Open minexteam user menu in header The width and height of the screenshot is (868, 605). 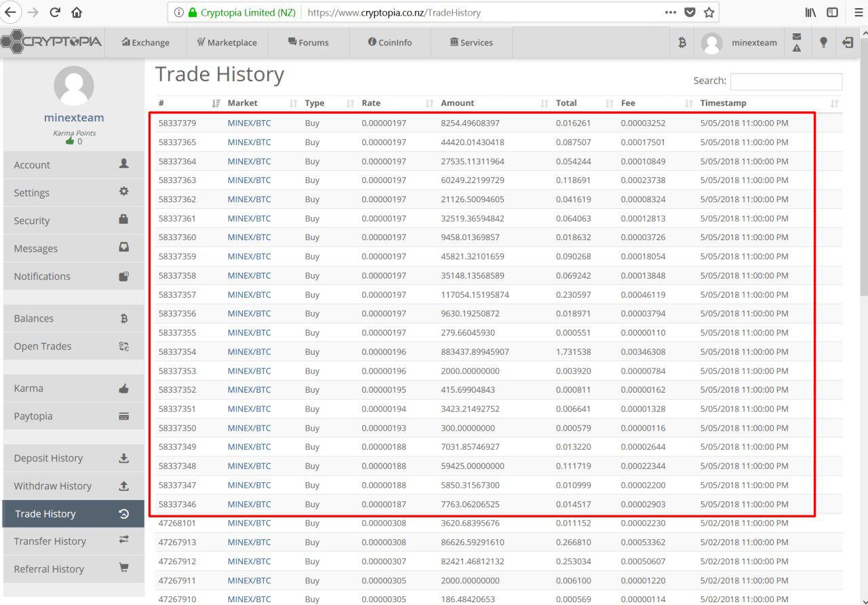tap(754, 42)
